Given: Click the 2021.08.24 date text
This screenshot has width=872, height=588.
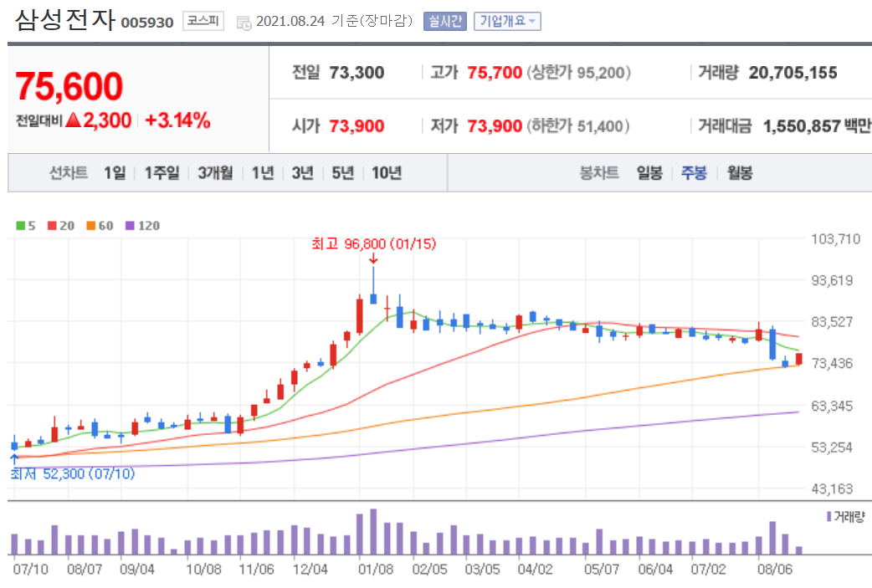Looking at the screenshot, I should pos(290,21).
